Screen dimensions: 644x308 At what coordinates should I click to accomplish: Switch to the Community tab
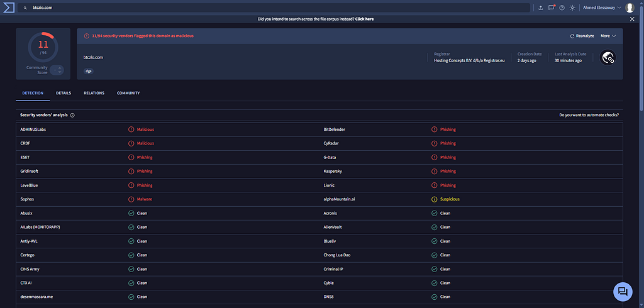pyautogui.click(x=128, y=93)
